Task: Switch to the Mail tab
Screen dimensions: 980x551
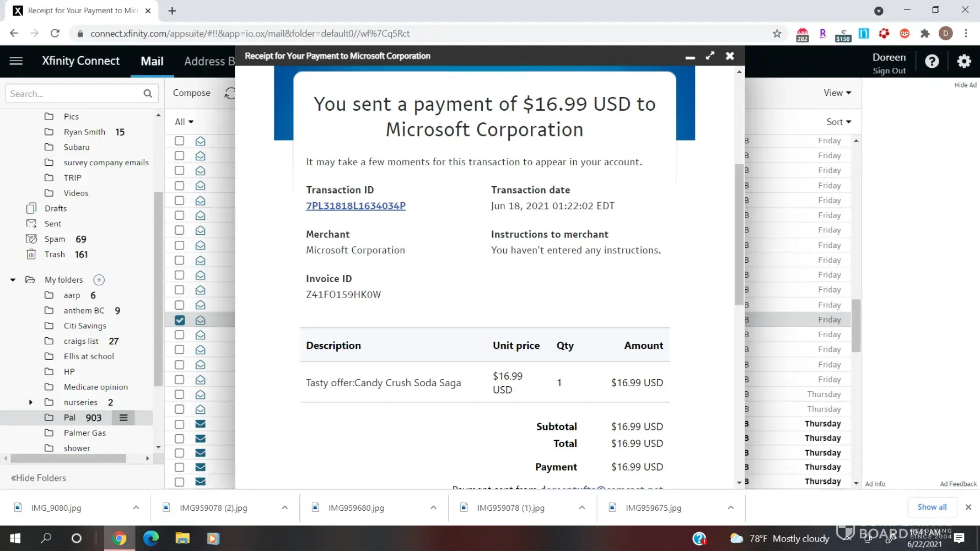Action: [x=152, y=61]
